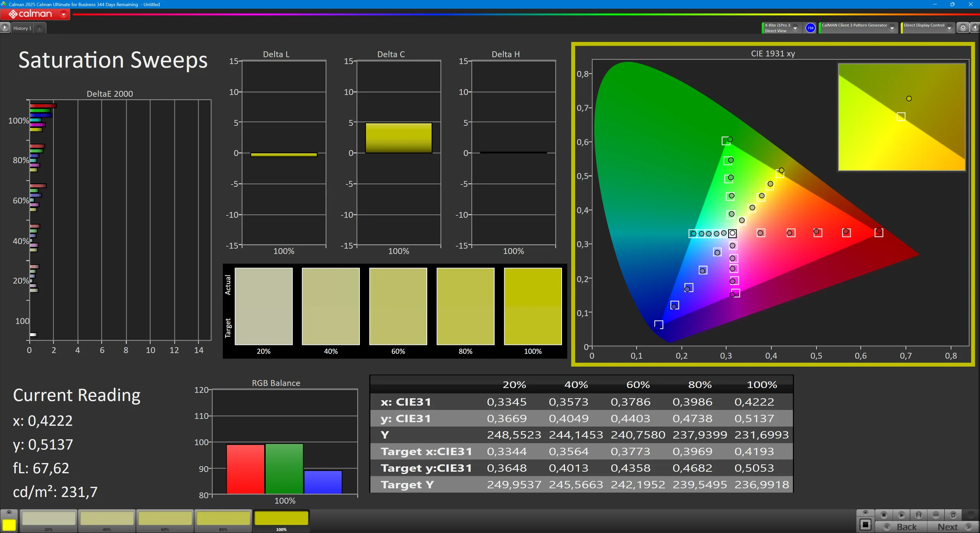Image resolution: width=980 pixels, height=533 pixels.
Task: Click the stop measurement icon
Action: pos(884,515)
